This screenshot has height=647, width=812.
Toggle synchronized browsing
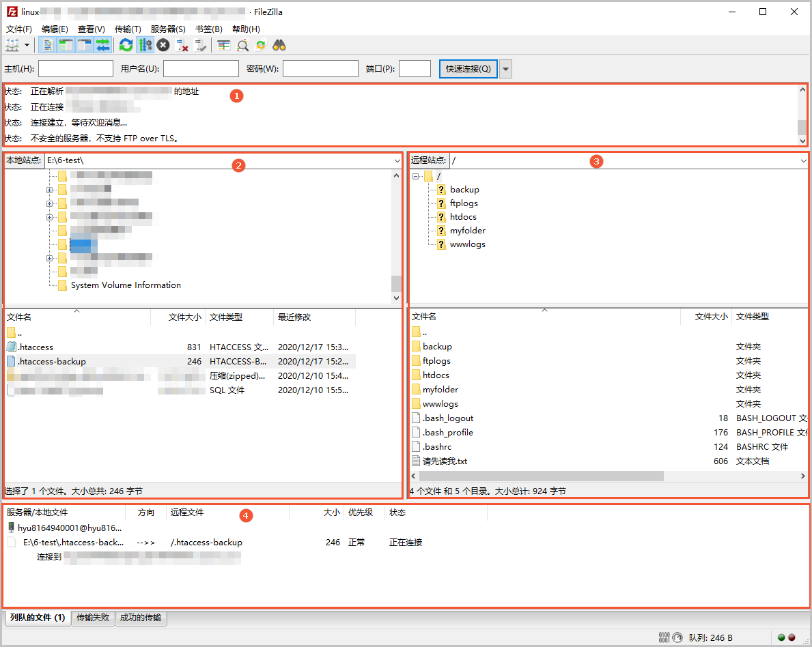pos(260,46)
